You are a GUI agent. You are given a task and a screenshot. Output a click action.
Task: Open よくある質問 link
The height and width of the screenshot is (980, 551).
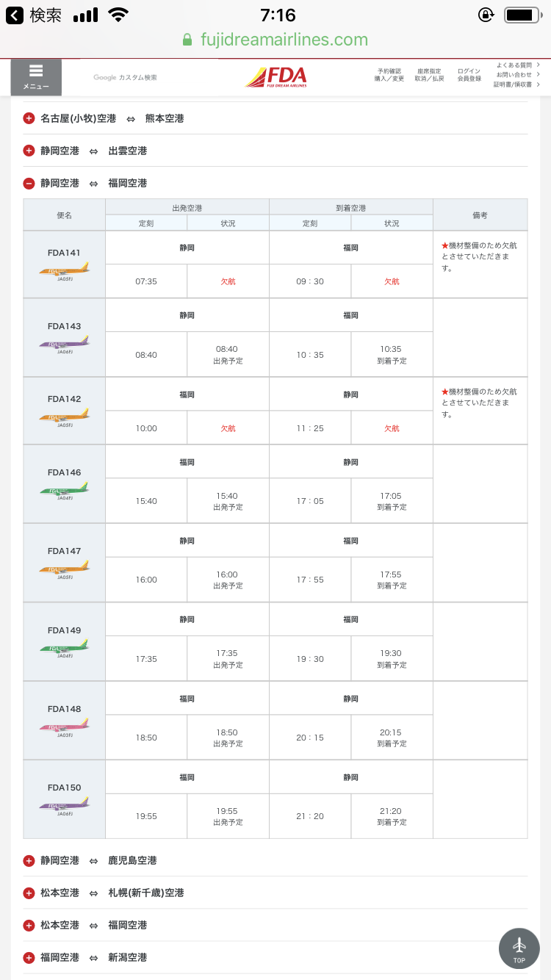click(x=516, y=65)
